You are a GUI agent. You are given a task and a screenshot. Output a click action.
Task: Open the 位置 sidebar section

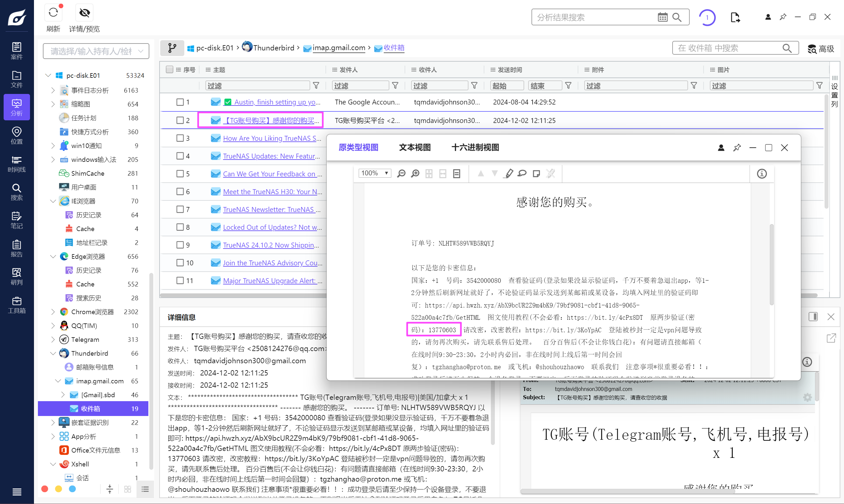coord(16,135)
